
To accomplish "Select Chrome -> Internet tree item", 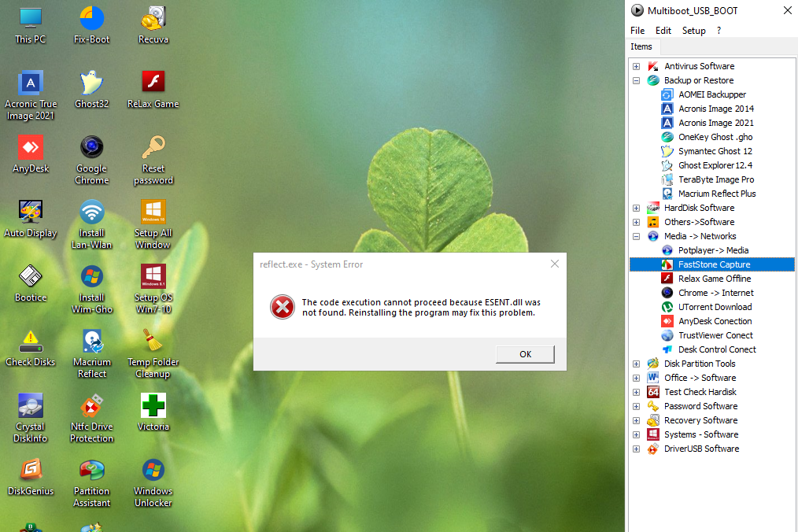I will pyautogui.click(x=715, y=294).
